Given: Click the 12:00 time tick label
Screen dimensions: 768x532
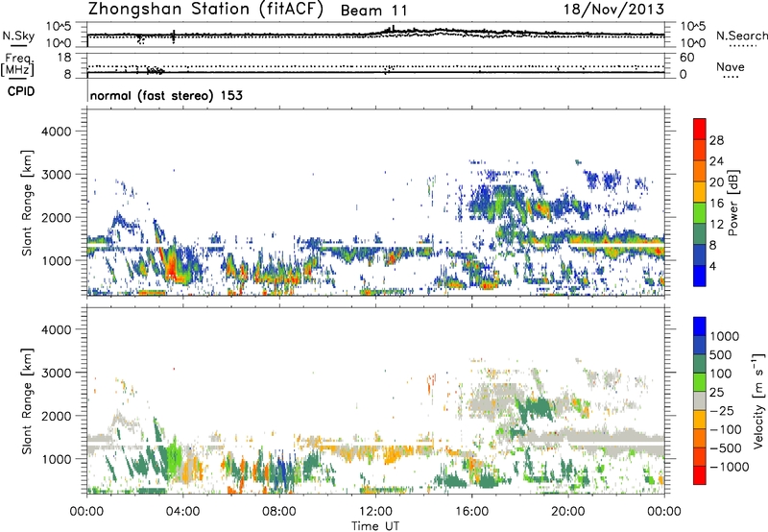Looking at the screenshot, I should pos(375,512).
